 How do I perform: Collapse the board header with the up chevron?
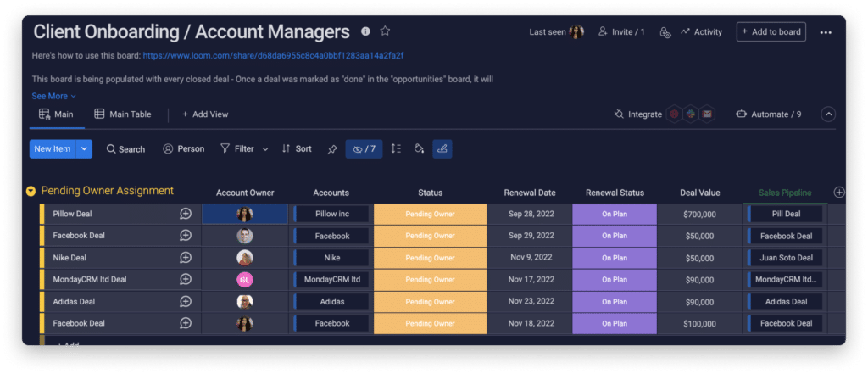(828, 114)
